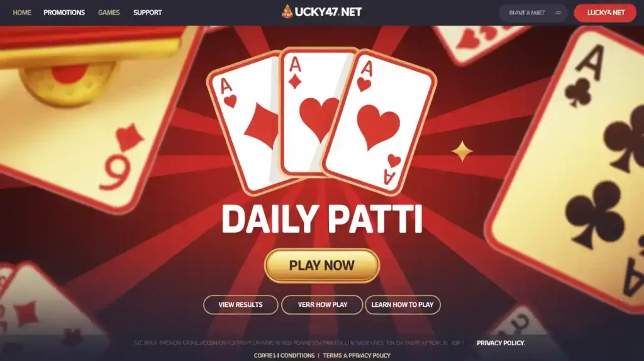Image resolution: width=644 pixels, height=361 pixels.
Task: Open the SUPPORT menu item
Action: 147,13
